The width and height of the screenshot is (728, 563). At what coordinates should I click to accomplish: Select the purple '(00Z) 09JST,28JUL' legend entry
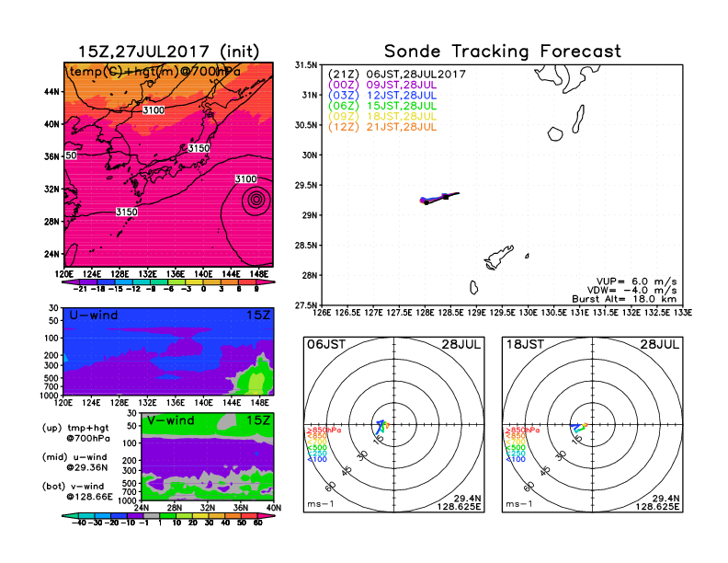point(382,85)
